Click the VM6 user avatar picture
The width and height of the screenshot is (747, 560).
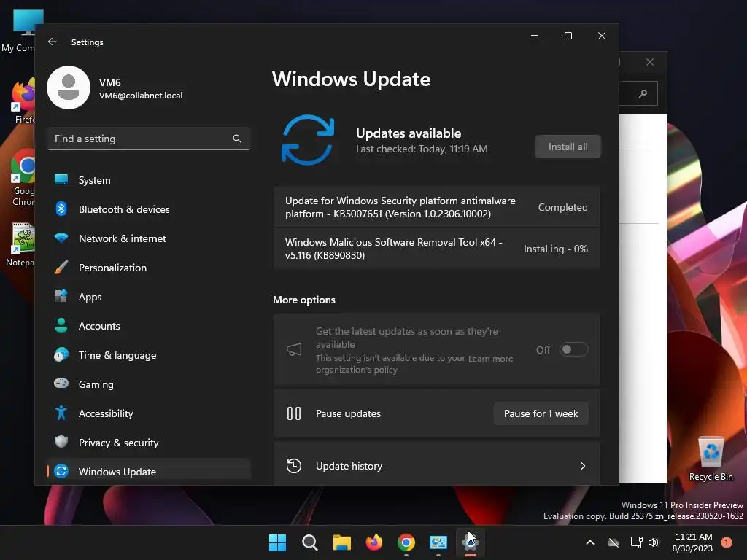[69, 87]
